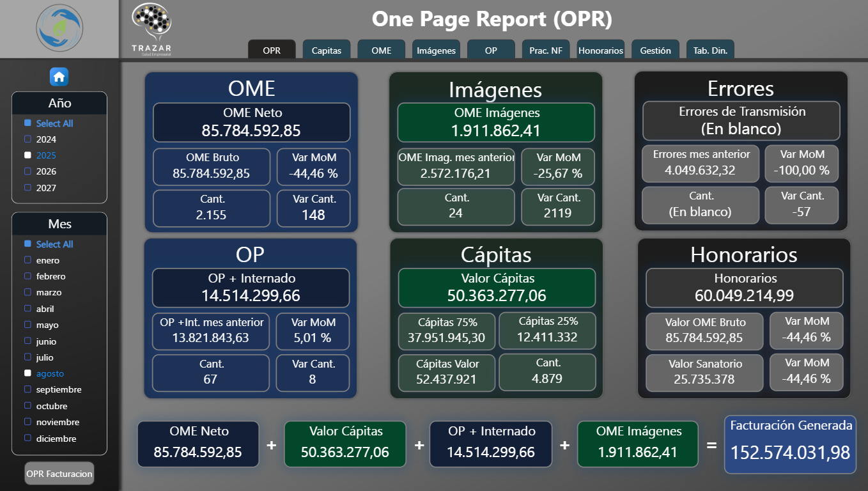Toggle the 2025 year filter
868x491 pixels.
[27, 155]
